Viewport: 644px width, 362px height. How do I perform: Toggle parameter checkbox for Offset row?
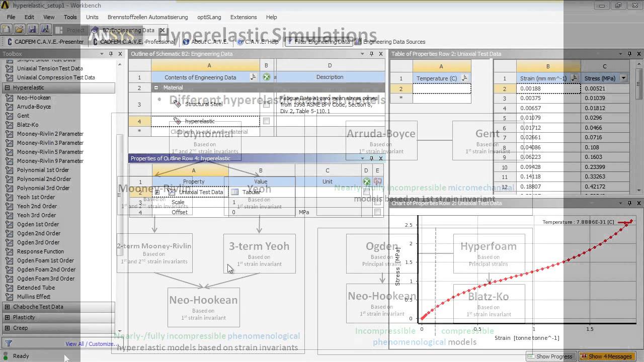tap(377, 212)
